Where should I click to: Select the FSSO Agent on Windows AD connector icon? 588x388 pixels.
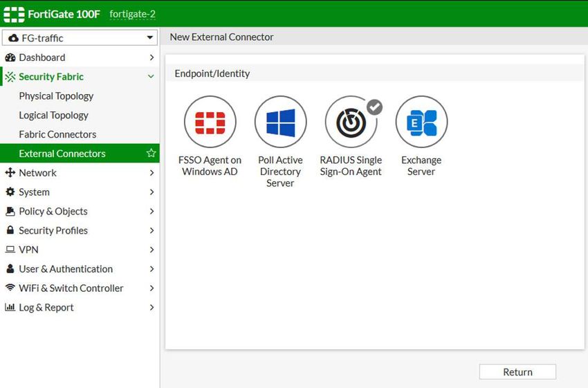pos(210,122)
